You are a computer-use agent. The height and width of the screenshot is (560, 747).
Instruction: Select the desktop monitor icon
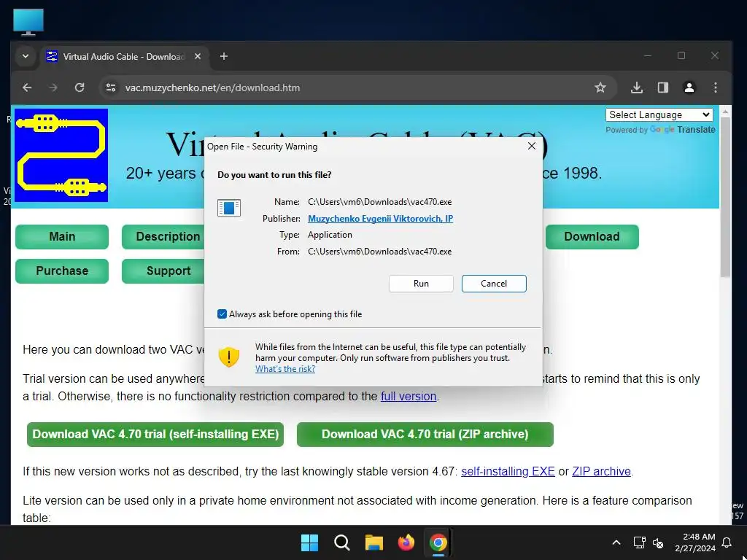coord(28,22)
